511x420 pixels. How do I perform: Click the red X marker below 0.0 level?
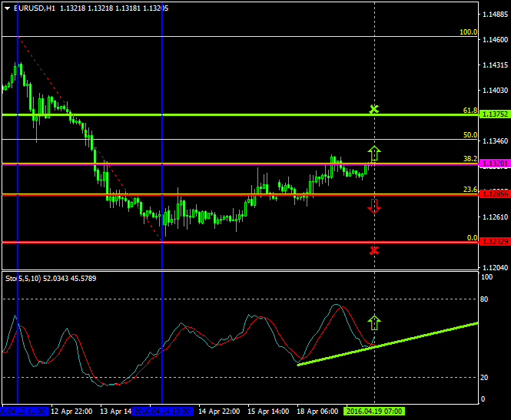click(374, 250)
